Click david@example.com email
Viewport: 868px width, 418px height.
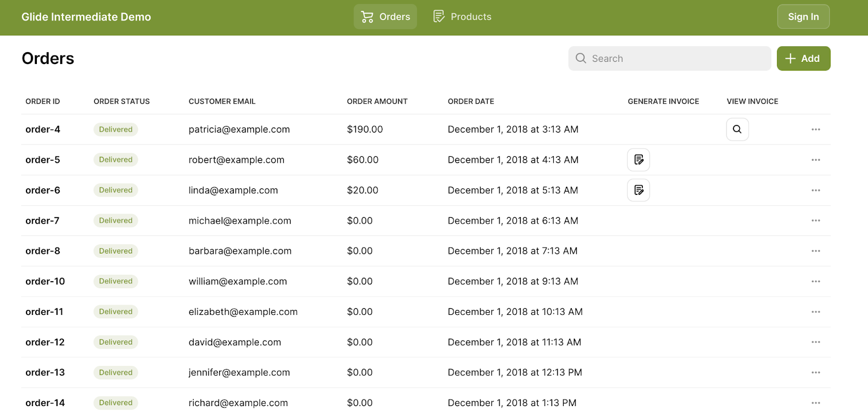click(x=235, y=342)
